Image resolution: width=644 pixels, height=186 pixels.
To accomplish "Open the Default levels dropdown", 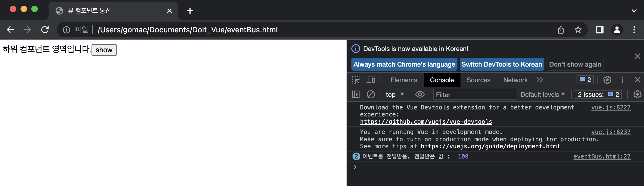I will click(x=543, y=94).
